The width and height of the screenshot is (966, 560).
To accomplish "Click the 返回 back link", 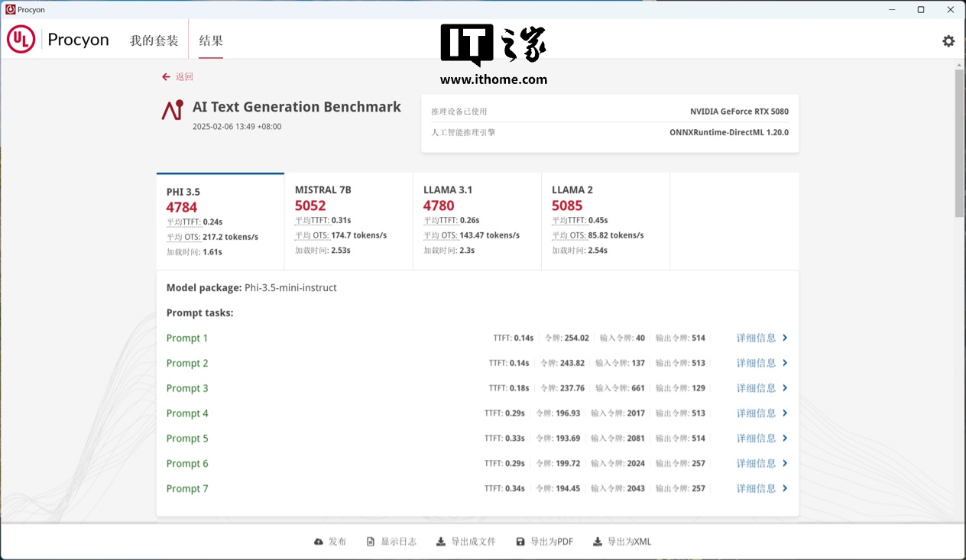I will 184,77.
